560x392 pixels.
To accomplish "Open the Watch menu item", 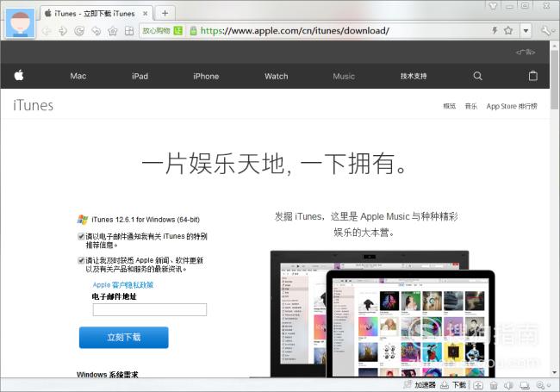I will coord(277,76).
